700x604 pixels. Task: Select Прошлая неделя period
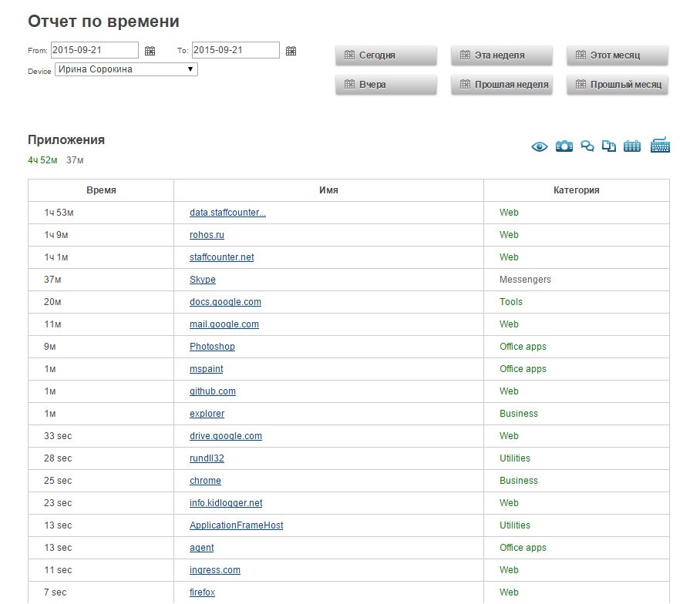pyautogui.click(x=502, y=85)
